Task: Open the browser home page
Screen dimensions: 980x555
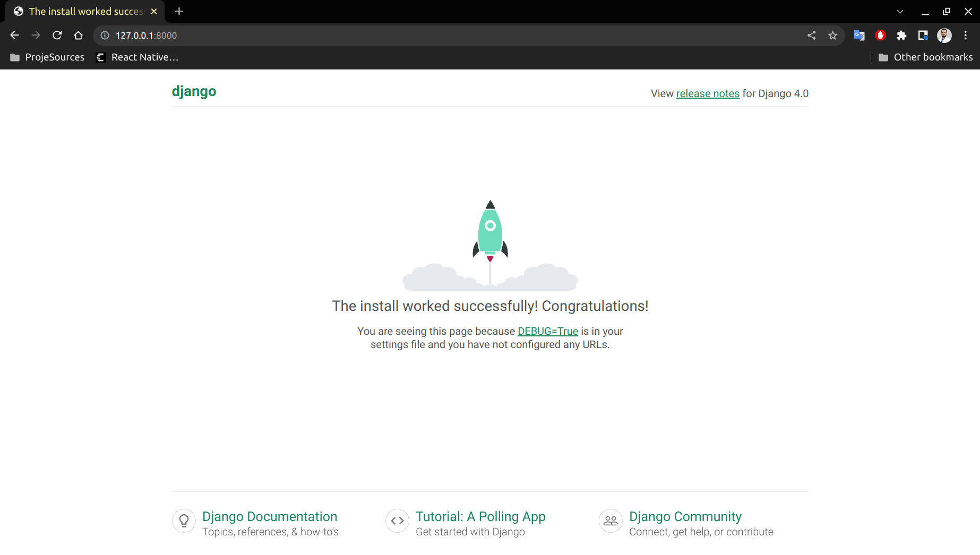Action: [79, 36]
